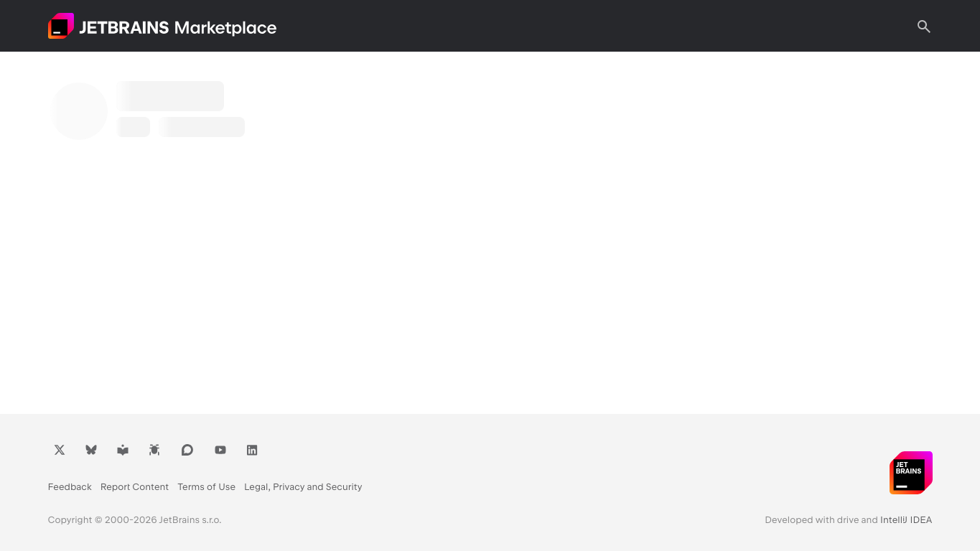Go to the YouTube channel icon
The width and height of the screenshot is (980, 551).
point(220,450)
